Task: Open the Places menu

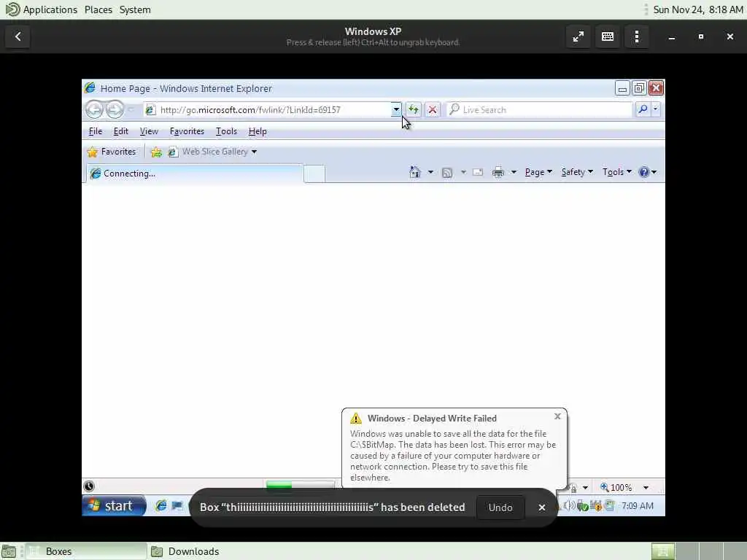Action: [x=98, y=9]
